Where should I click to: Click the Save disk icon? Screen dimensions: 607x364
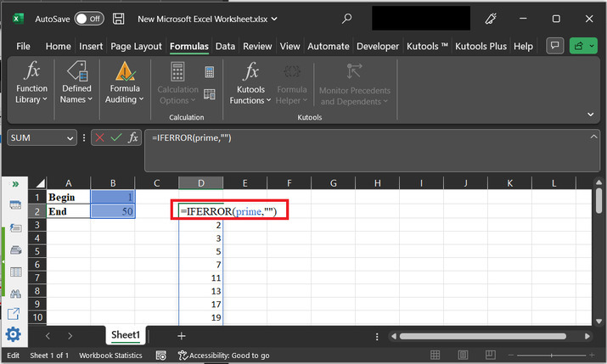(119, 19)
